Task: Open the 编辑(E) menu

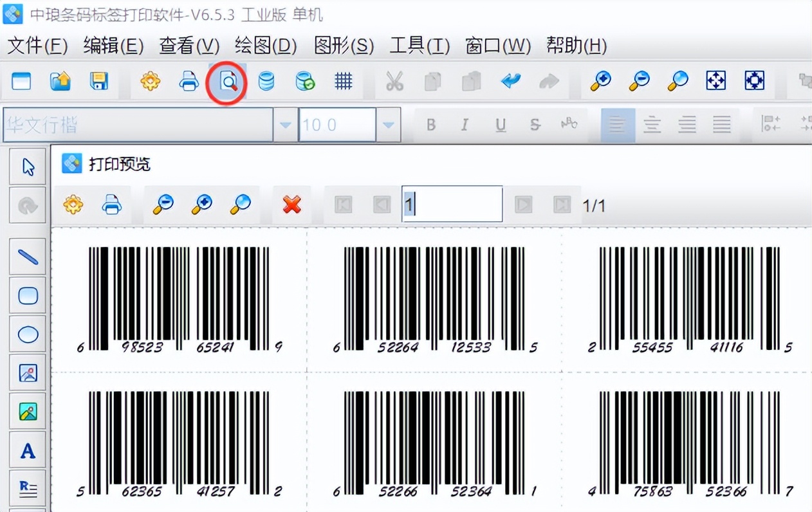Action: click(113, 46)
